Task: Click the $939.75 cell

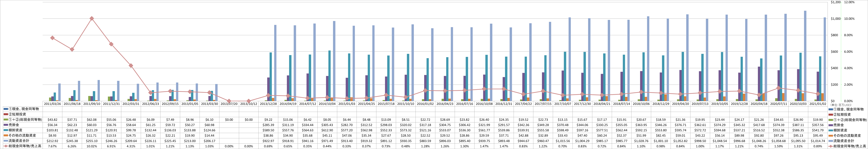Action: click(x=484, y=141)
